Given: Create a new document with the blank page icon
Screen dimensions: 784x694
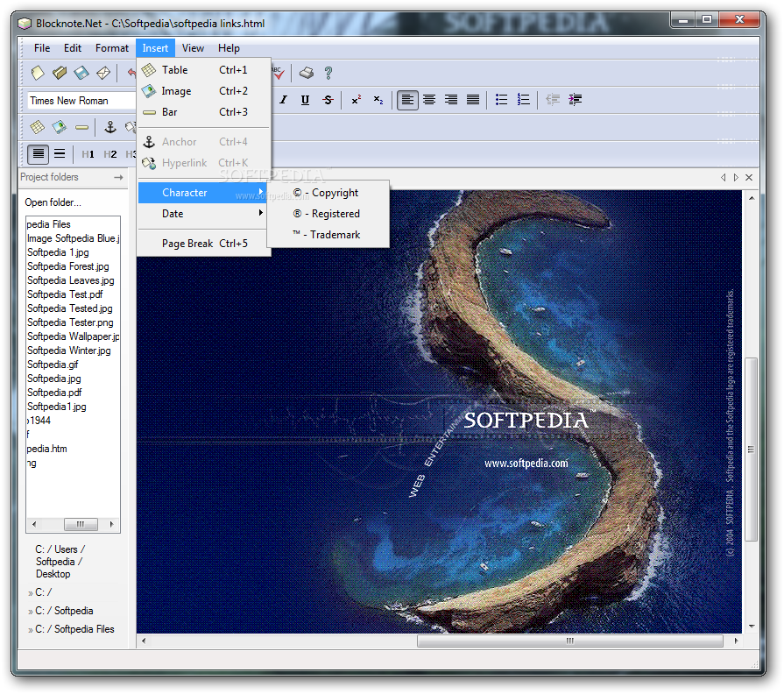Looking at the screenshot, I should point(38,73).
